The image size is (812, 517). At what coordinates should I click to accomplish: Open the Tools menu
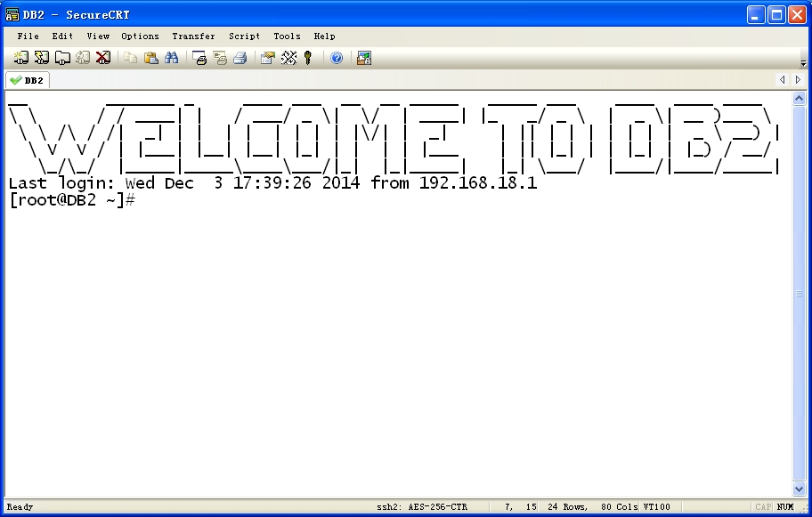287,36
